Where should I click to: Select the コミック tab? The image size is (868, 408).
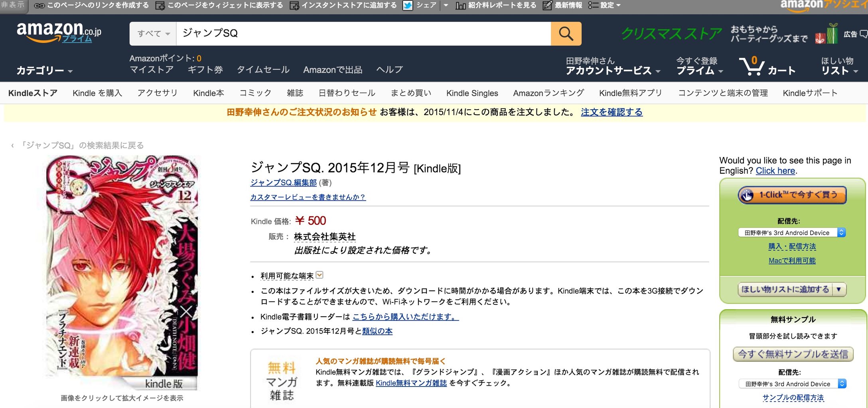tap(255, 93)
